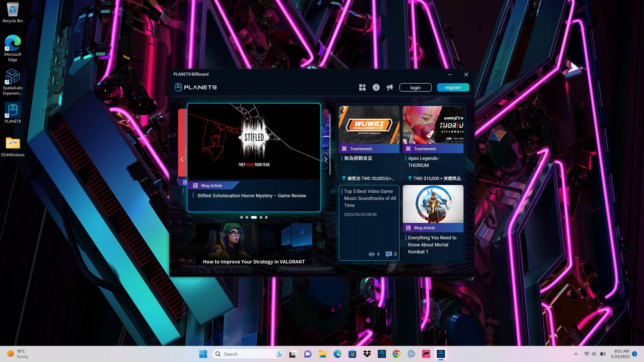This screenshot has height=362, width=644.
Task: Open the How to Improve Your Strategy in VALORANT banner
Action: click(x=254, y=244)
